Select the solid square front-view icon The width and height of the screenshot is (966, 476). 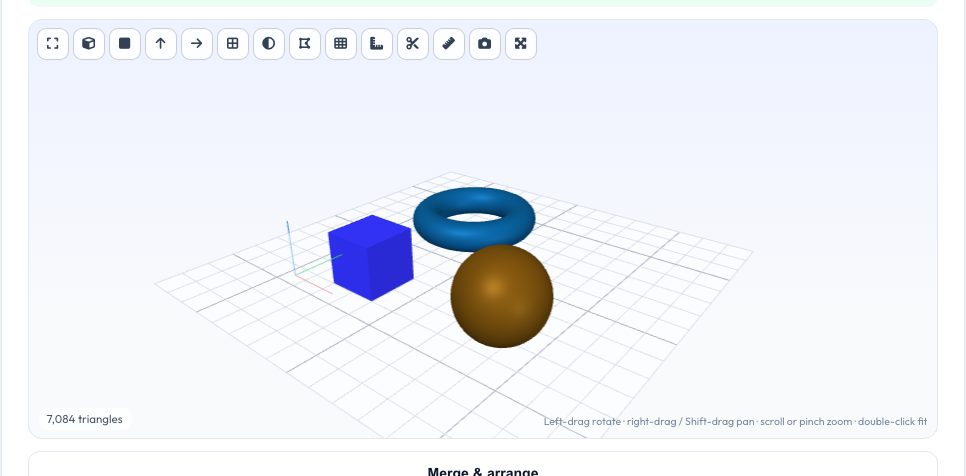[125, 44]
